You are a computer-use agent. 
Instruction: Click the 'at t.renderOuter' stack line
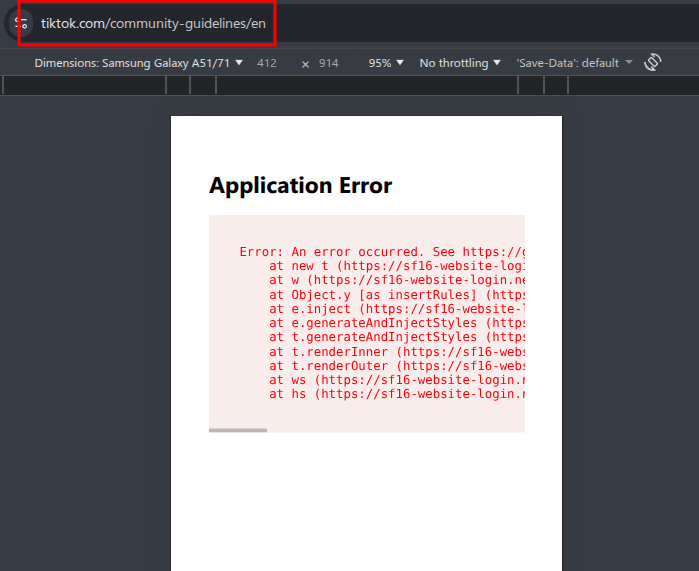pos(397,366)
